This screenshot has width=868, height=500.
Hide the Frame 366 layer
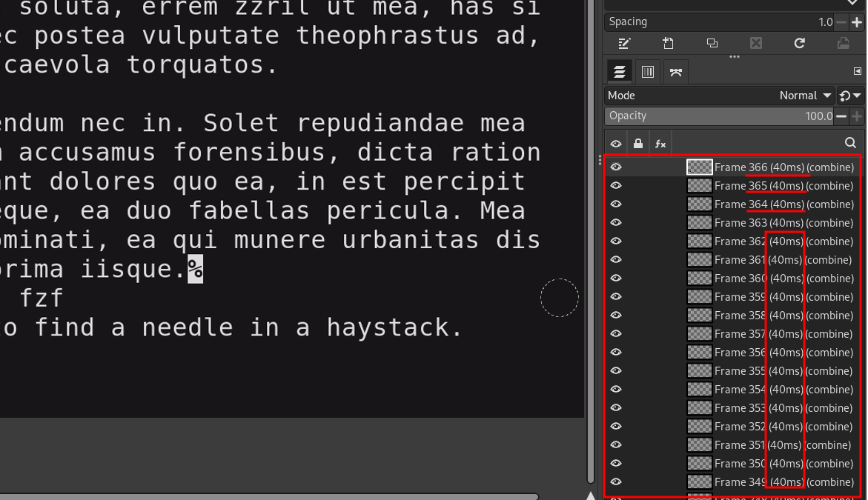tap(616, 167)
